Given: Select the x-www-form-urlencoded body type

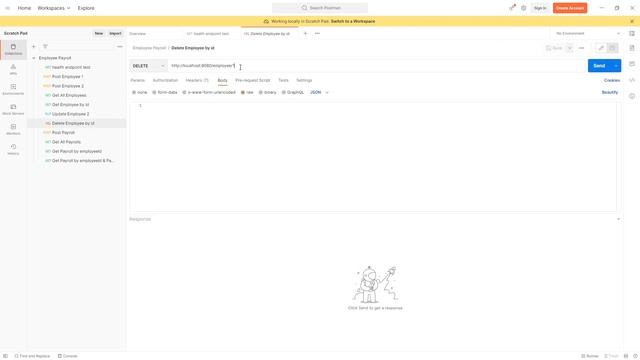Looking at the screenshot, I should click(209, 93).
